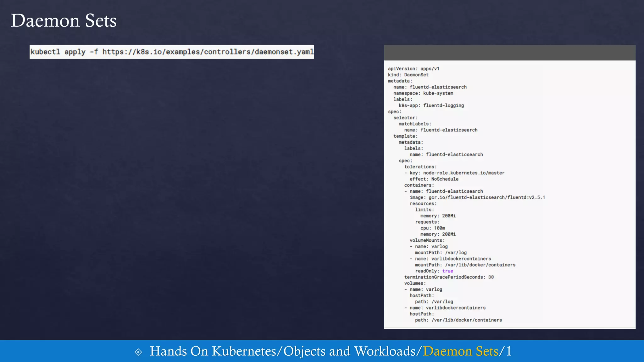644x362 pixels.
Task: Click the 'mountPath: /var/log' line
Action: (441, 253)
